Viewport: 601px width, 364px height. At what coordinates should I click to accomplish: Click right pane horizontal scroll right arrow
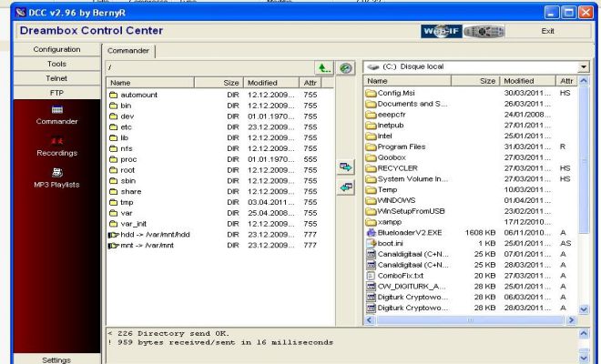click(x=571, y=320)
